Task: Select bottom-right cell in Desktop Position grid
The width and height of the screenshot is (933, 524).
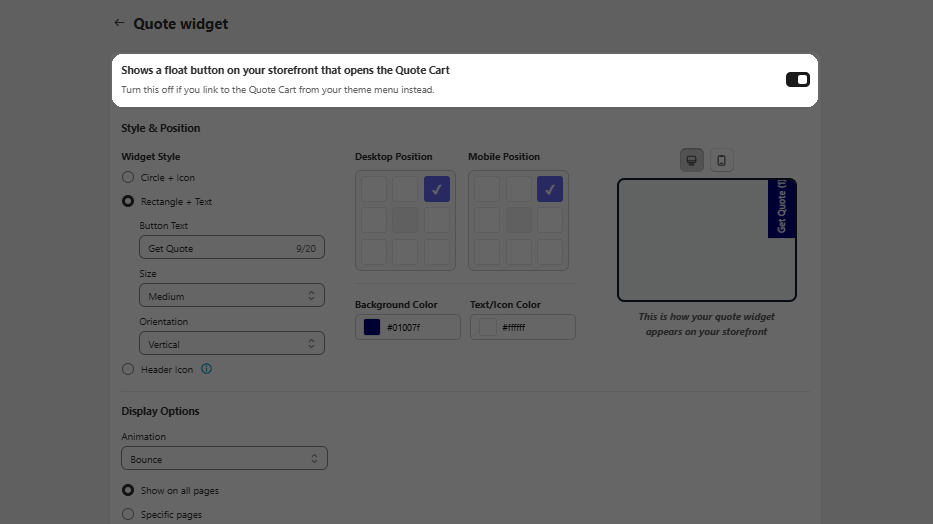Action: click(437, 252)
